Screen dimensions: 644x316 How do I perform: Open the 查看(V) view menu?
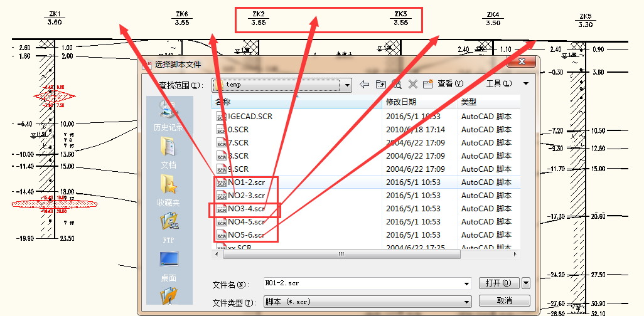(450, 84)
